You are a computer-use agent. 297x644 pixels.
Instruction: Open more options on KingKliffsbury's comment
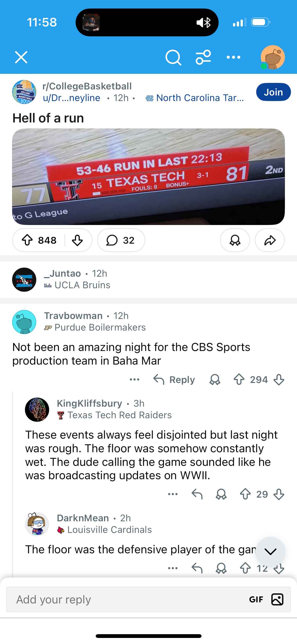[173, 494]
